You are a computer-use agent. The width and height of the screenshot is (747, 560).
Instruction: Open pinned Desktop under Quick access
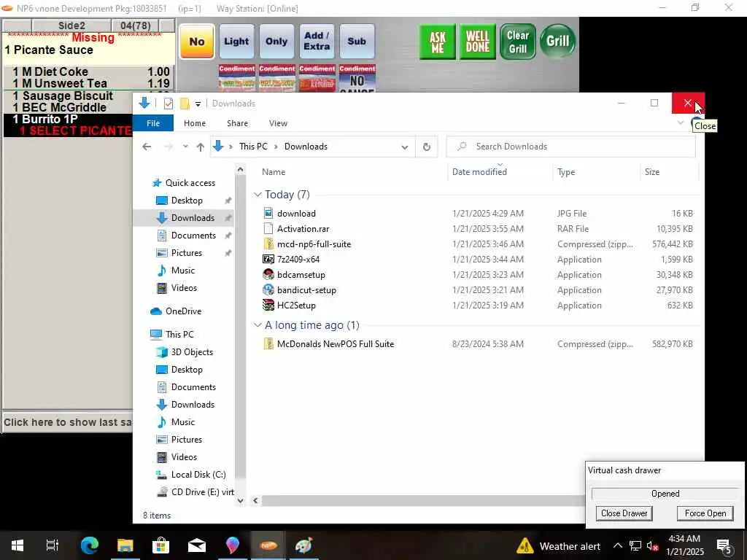click(x=187, y=201)
